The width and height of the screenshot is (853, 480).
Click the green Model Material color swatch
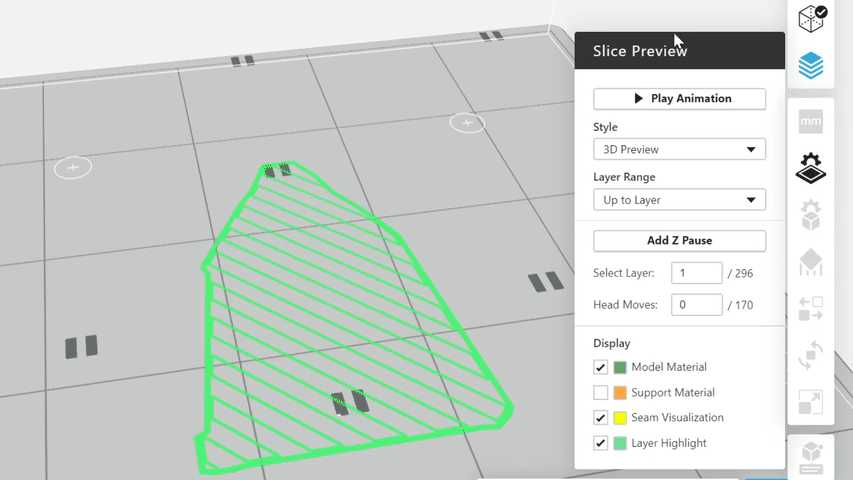[x=620, y=367]
